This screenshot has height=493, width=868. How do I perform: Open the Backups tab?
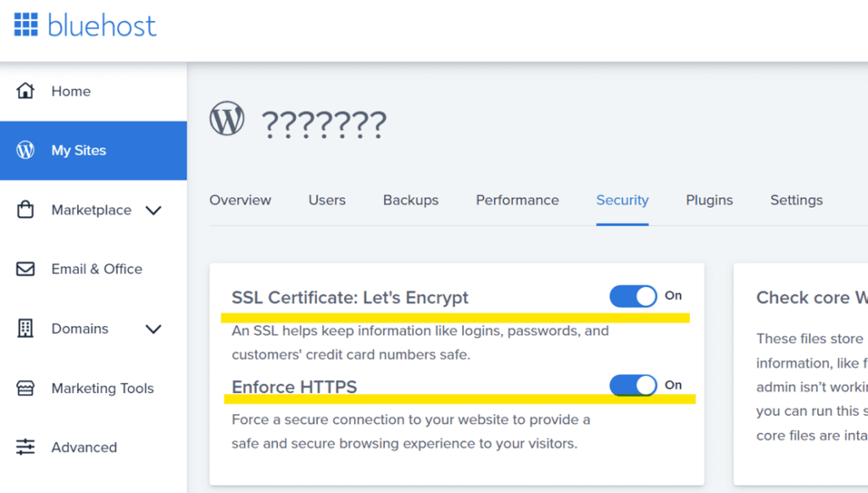pos(410,200)
